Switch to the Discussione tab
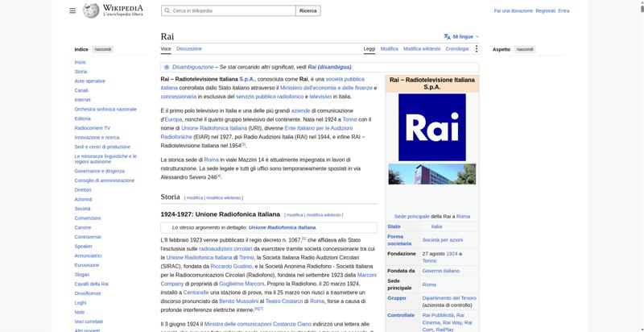 tap(189, 48)
